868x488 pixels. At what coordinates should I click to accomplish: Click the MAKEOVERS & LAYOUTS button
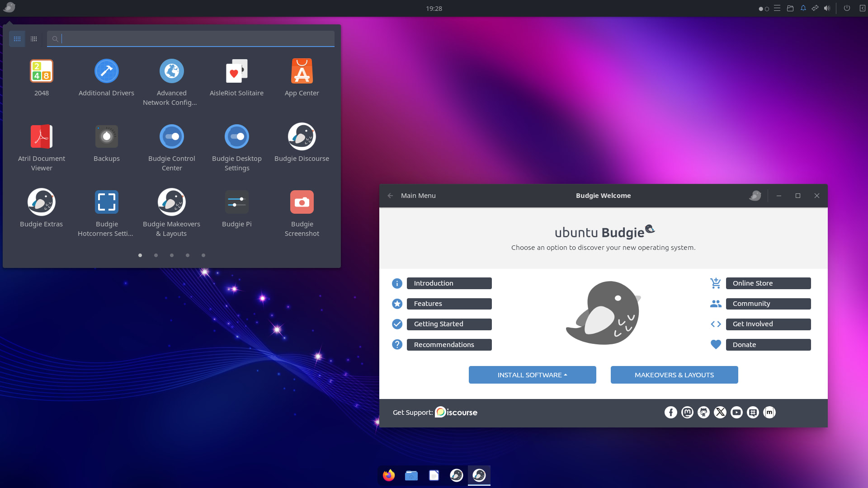click(x=674, y=375)
